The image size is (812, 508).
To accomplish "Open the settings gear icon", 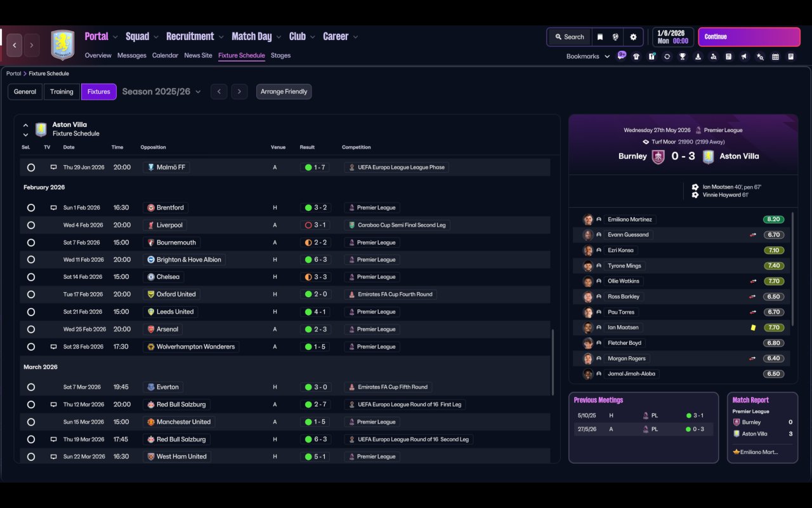I will click(633, 37).
